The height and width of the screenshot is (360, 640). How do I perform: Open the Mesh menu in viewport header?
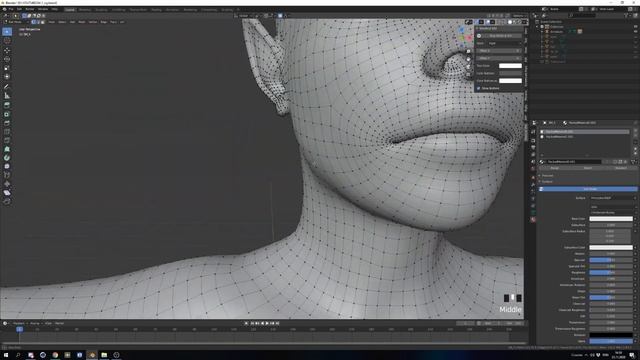click(82, 22)
